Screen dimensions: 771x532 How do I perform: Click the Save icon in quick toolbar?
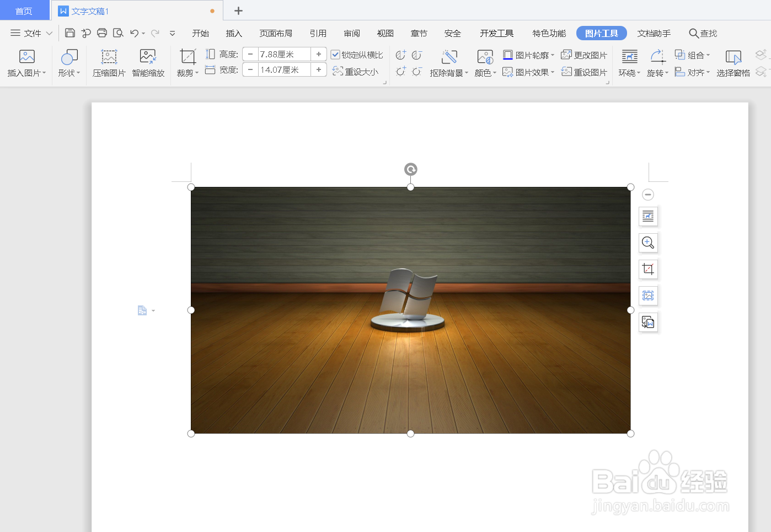(70, 33)
